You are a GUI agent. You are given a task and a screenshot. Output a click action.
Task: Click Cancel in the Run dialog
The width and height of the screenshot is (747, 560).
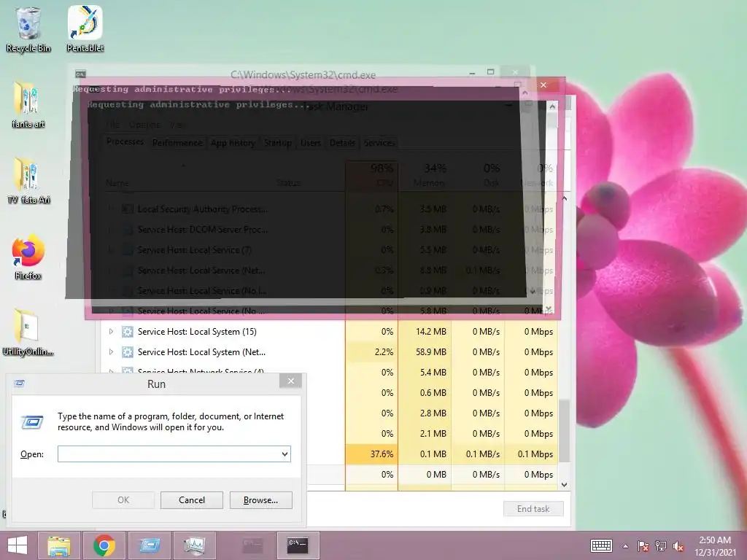click(192, 500)
